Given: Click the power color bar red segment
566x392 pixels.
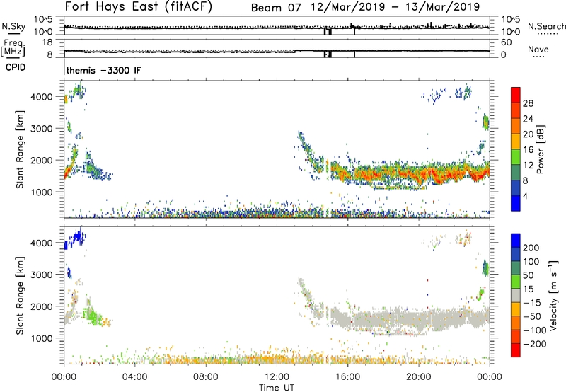Looking at the screenshot, I should [x=516, y=93].
